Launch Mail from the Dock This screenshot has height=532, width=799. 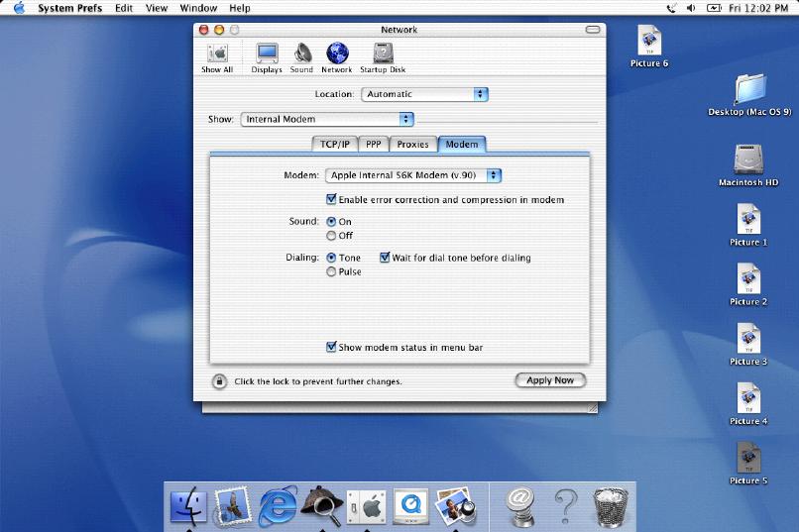coord(232,506)
